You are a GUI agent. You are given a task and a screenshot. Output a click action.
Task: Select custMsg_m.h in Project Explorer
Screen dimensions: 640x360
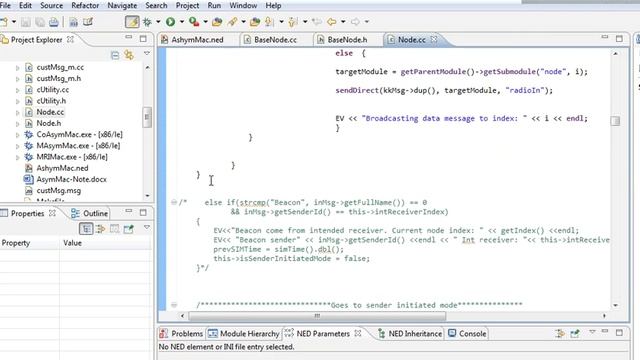pos(59,78)
